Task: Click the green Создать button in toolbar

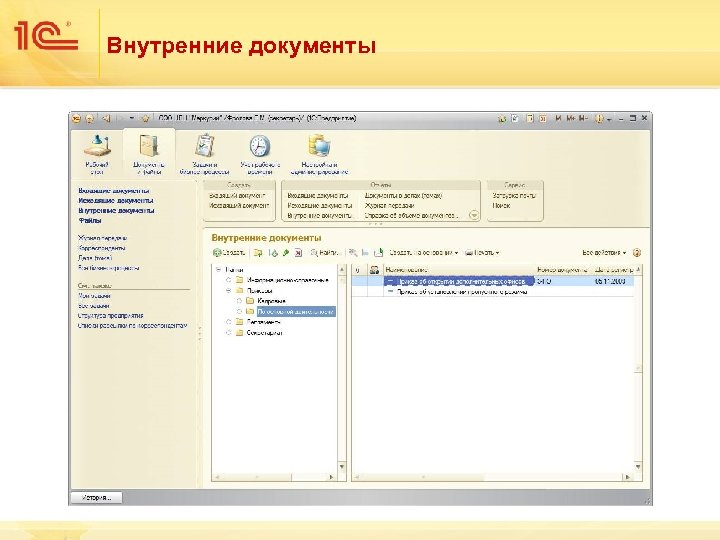Action: coord(229,253)
